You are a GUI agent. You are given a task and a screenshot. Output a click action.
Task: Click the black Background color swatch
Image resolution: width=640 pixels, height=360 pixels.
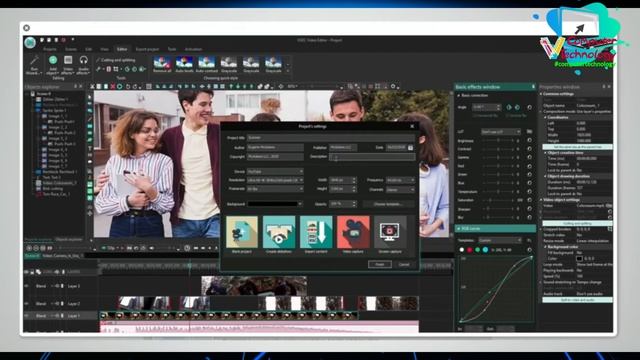pos(272,204)
